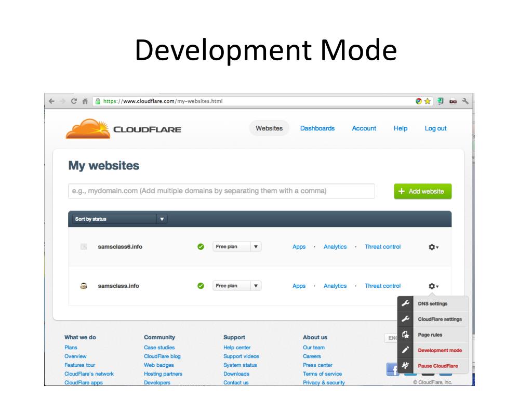
Task: Open Apps for samsclass.info
Action: pos(299,286)
